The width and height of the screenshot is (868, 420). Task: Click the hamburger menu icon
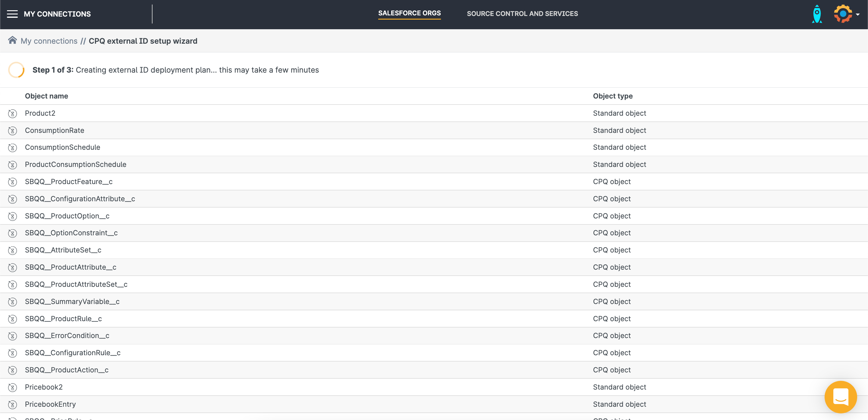click(12, 14)
